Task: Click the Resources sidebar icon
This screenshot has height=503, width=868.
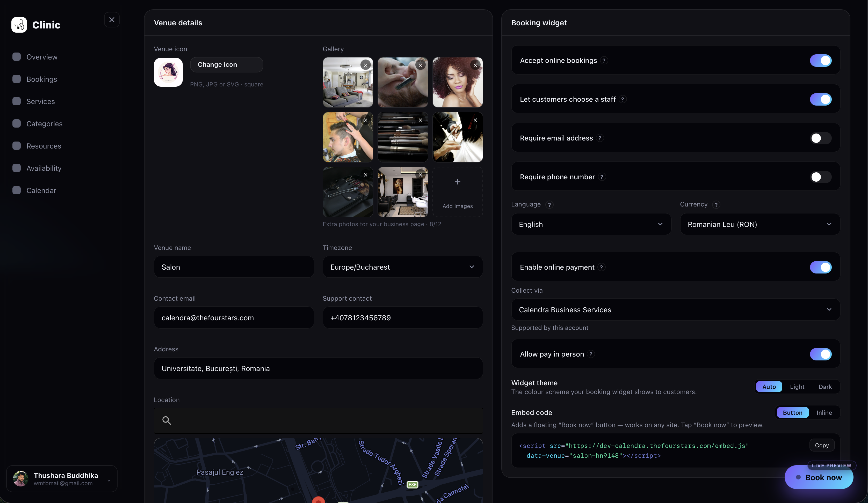Action: click(17, 146)
